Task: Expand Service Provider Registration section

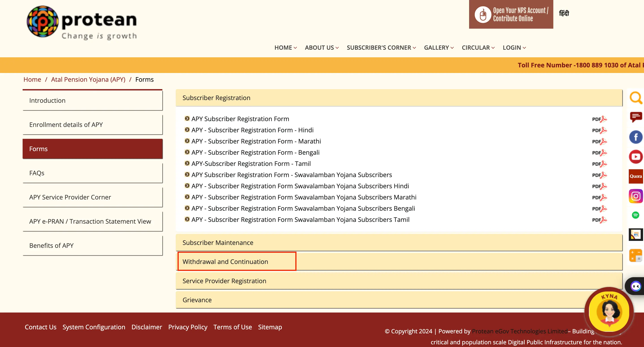Action: tap(399, 281)
